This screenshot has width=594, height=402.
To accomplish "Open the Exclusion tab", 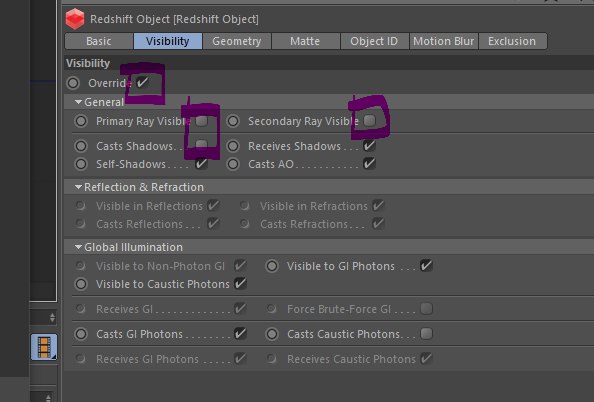I will pos(512,41).
